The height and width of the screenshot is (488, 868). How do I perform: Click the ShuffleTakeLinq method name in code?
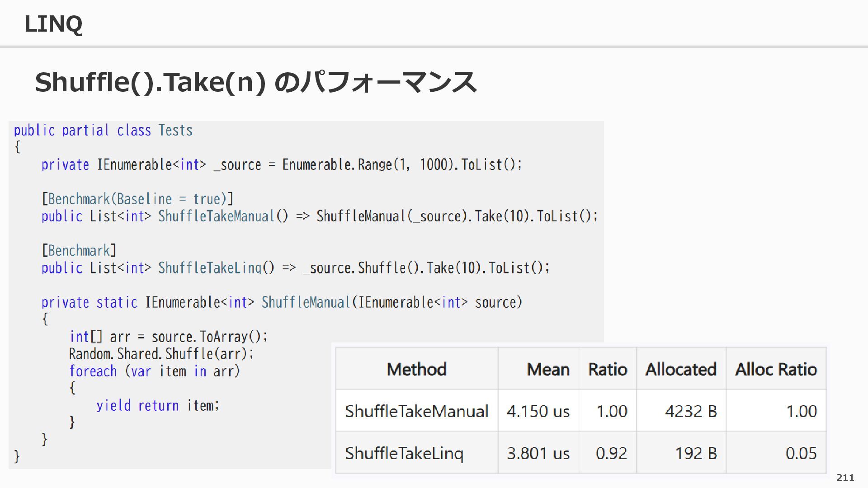click(210, 268)
